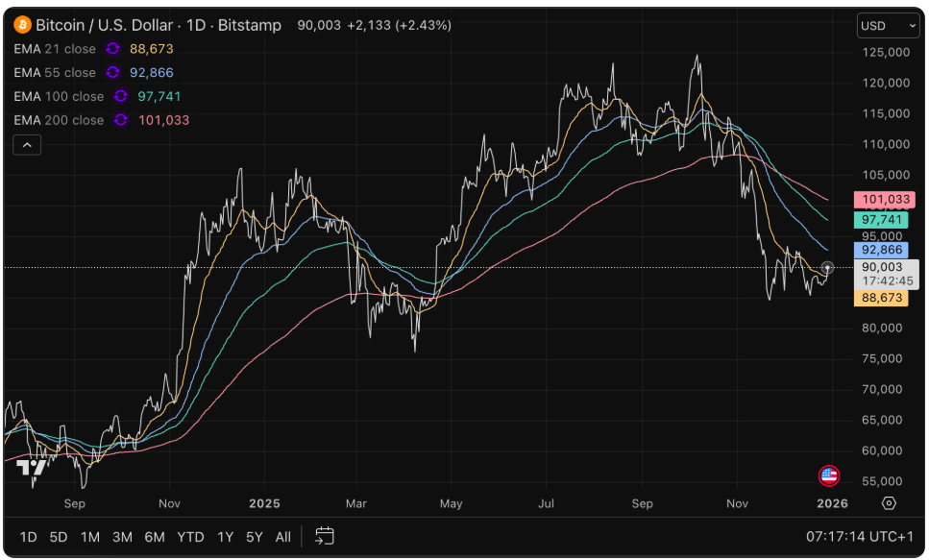Select the 3M time range

tap(122, 537)
